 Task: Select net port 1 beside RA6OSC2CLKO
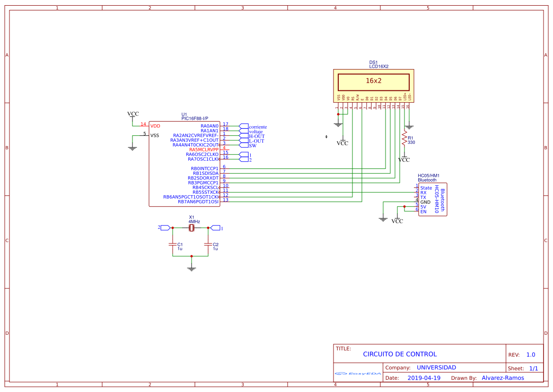pyautogui.click(x=244, y=155)
